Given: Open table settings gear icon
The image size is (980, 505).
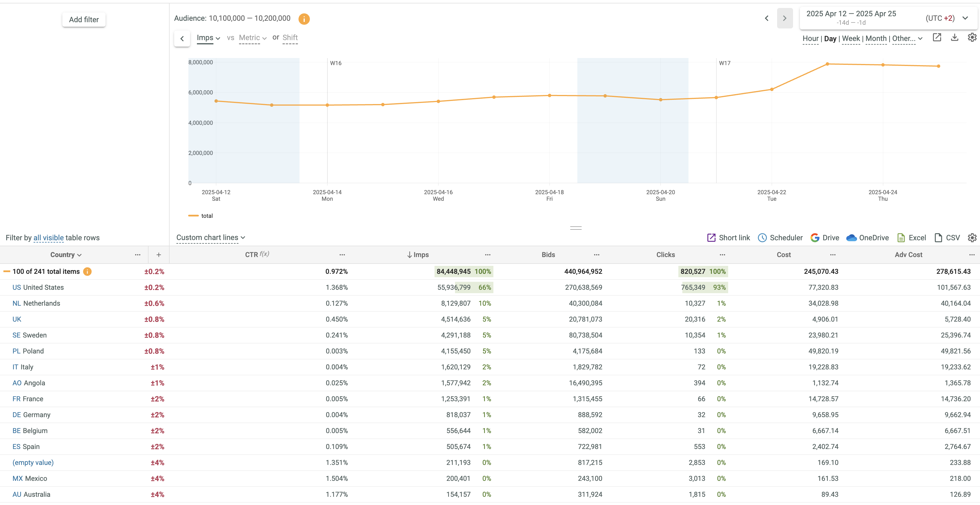Looking at the screenshot, I should click(972, 238).
